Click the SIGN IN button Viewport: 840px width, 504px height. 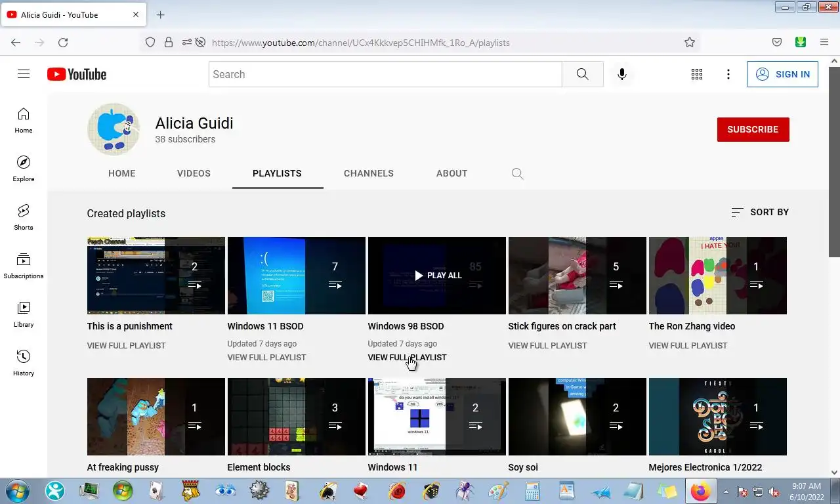[x=782, y=74]
